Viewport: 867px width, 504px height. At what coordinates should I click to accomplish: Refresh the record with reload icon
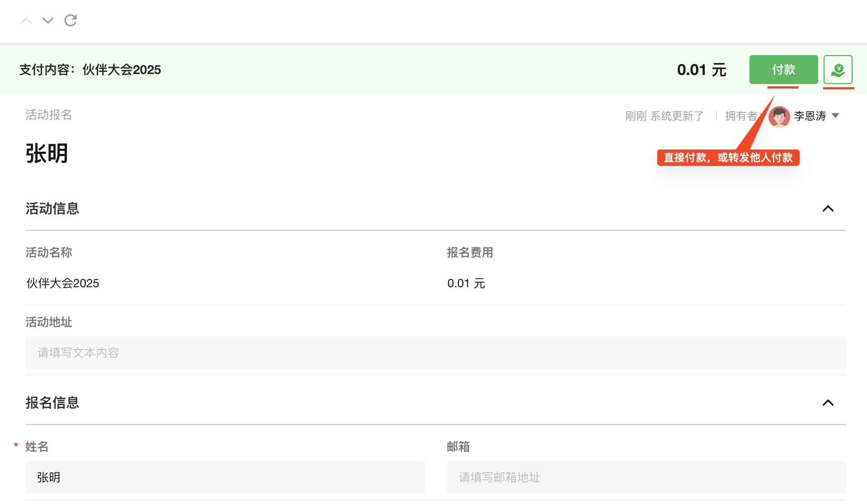[71, 20]
